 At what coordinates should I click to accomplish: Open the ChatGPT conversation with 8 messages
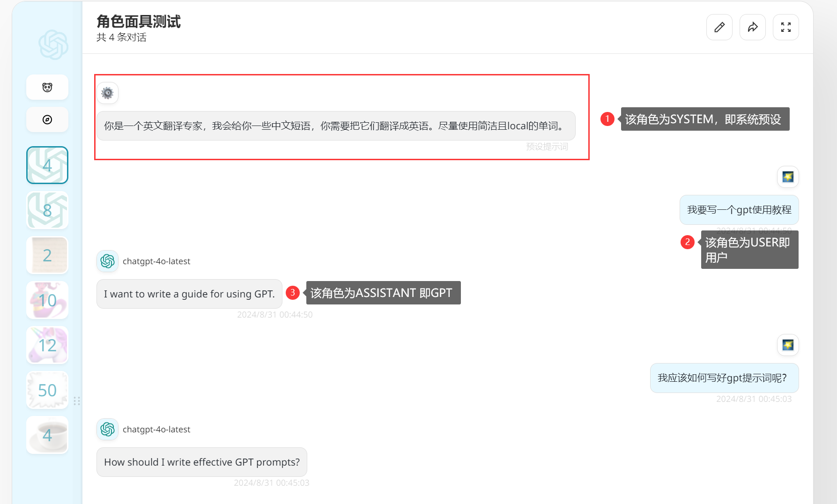point(47,210)
